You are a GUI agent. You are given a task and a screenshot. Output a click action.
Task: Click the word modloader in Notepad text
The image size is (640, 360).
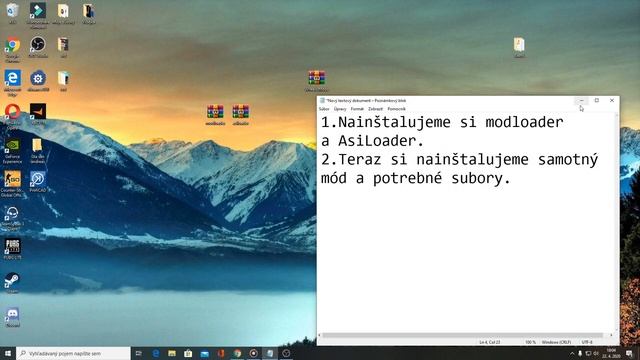524,122
